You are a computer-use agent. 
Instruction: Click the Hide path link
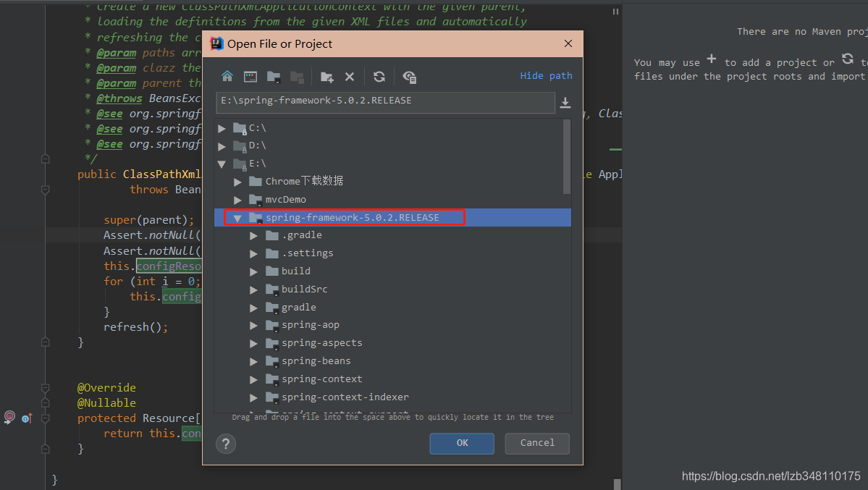click(x=546, y=76)
